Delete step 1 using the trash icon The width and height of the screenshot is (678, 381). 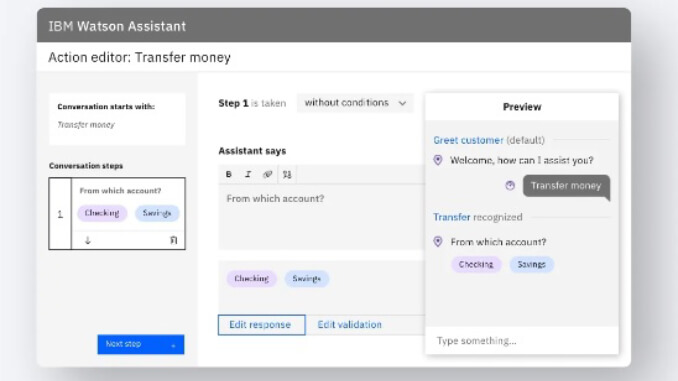[173, 240]
